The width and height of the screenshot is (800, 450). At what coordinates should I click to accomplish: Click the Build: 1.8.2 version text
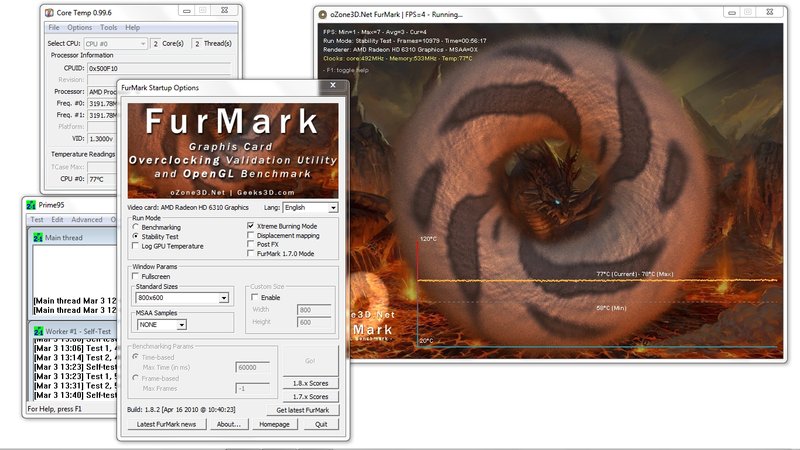point(181,410)
